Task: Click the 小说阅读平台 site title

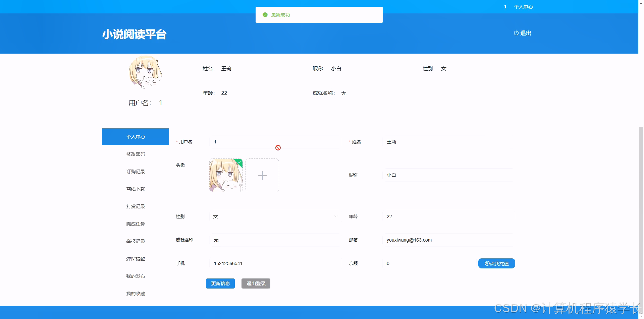Action: pos(134,34)
